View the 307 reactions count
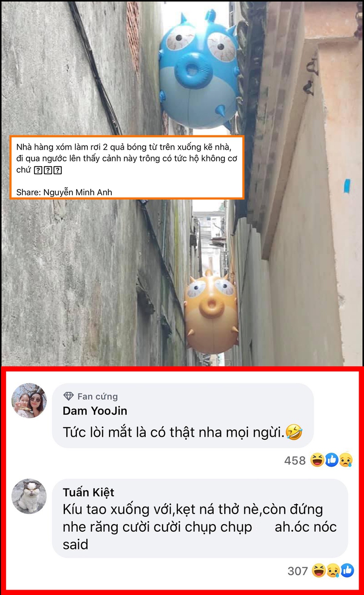This screenshot has height=595, width=364. [298, 571]
